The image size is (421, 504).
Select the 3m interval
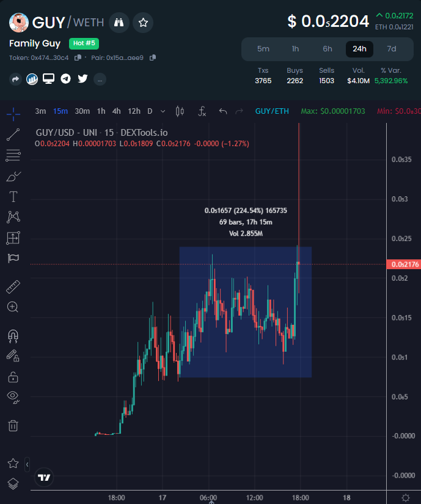click(x=40, y=111)
